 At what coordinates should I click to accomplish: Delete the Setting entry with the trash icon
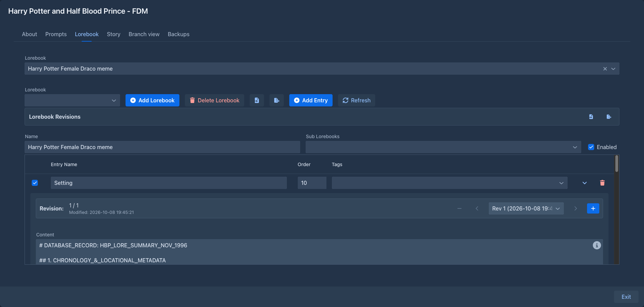pos(602,183)
